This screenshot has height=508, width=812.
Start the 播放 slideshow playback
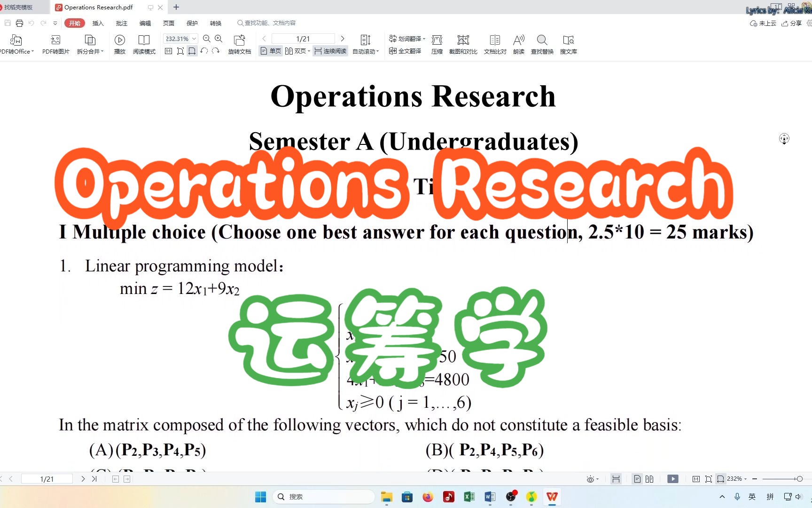coord(120,45)
